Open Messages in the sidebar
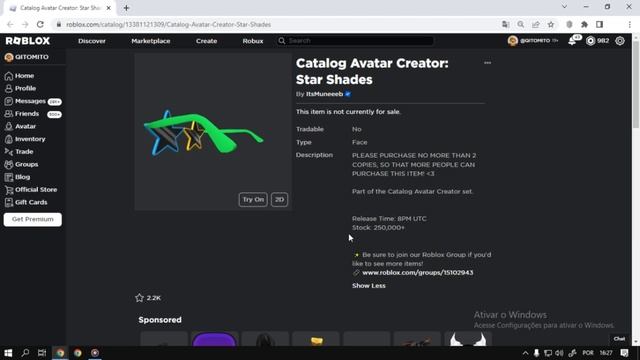640x360 pixels. coord(30,101)
